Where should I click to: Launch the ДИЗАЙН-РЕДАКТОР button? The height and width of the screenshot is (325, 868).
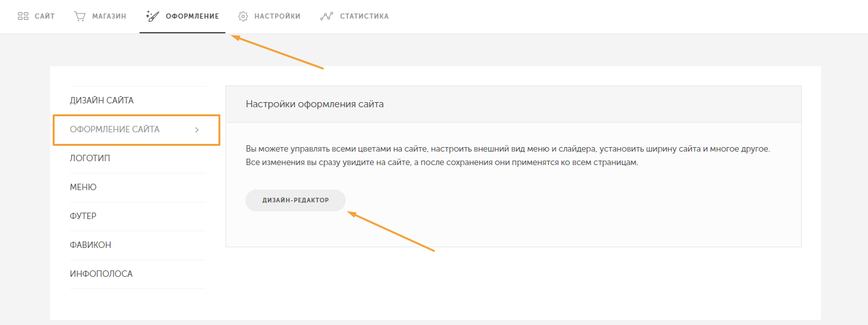296,200
